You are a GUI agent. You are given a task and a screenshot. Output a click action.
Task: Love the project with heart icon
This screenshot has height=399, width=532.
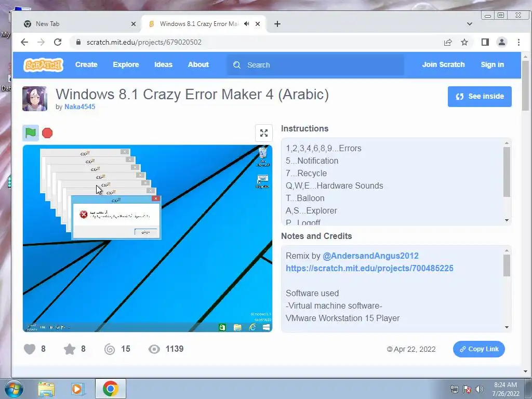[30, 349]
